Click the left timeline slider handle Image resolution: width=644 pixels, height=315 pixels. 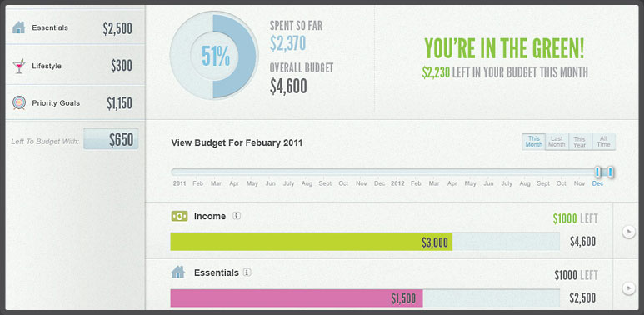click(597, 172)
